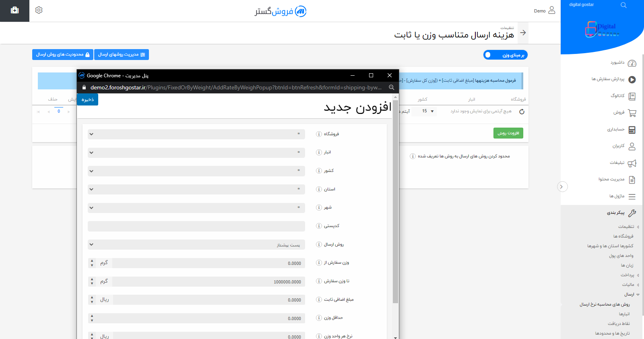Click the کدپستی text input field
644x339 pixels.
coord(196,226)
